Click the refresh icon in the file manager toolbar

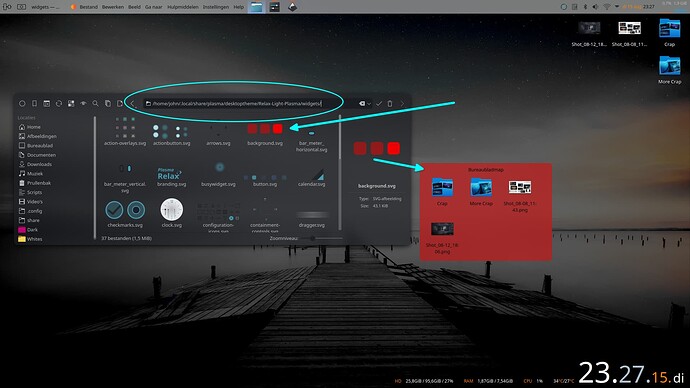tap(59, 103)
